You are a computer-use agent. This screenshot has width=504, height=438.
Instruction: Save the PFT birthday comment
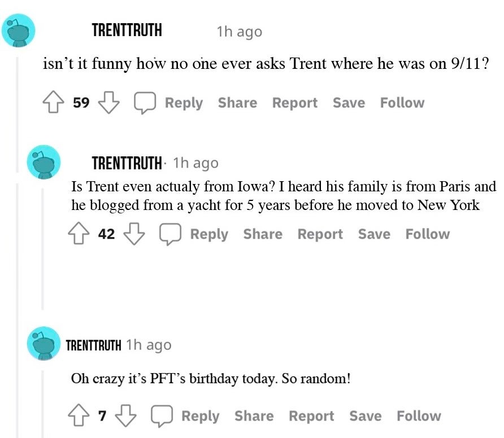pos(365,417)
